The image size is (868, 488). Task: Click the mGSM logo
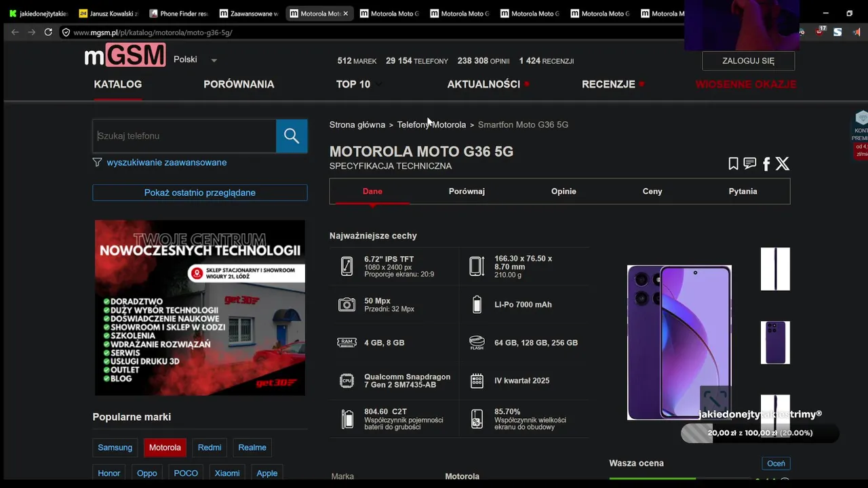click(125, 55)
